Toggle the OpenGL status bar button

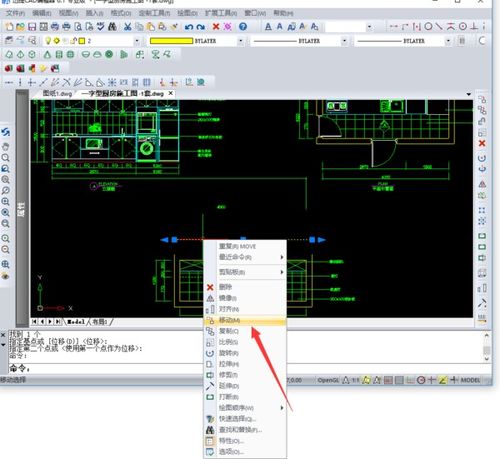pyautogui.click(x=328, y=380)
